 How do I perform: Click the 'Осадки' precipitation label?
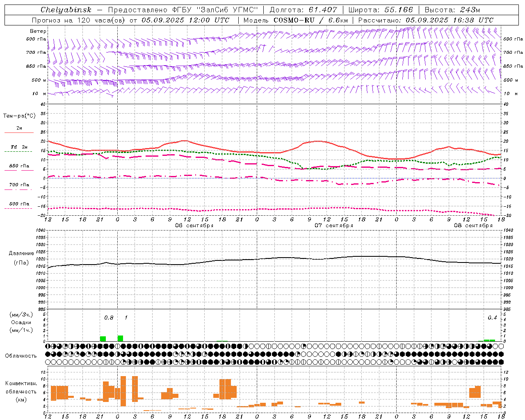(21, 322)
